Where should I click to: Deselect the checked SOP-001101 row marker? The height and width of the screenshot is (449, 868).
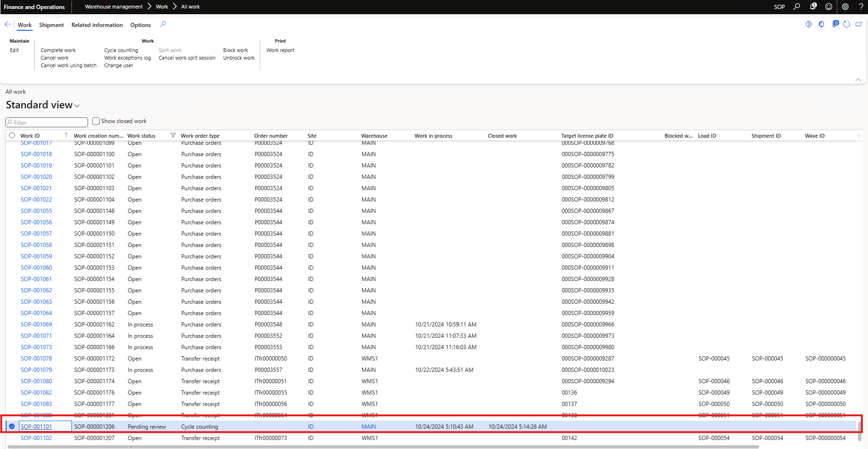click(x=12, y=426)
